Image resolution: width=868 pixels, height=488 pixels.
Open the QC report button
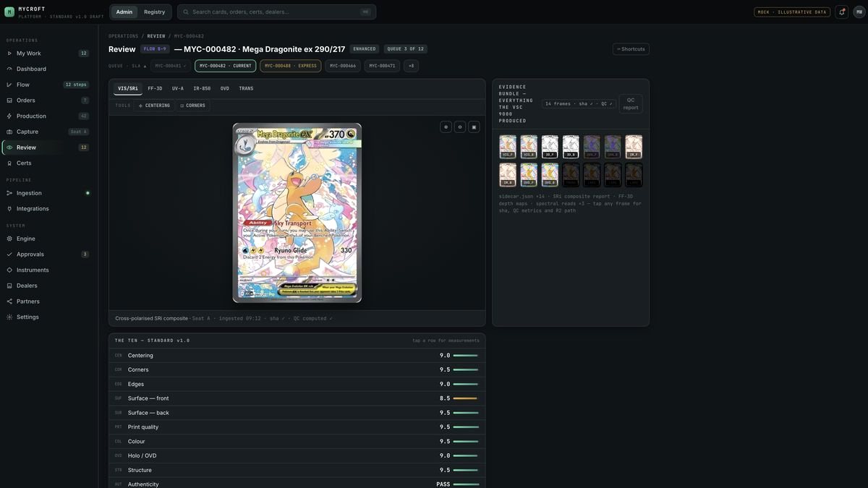coord(631,103)
